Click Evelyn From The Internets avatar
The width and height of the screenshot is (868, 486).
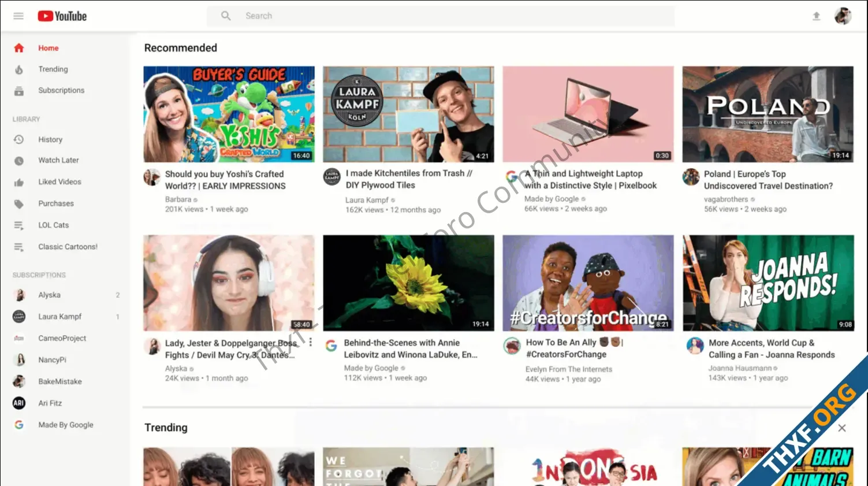512,346
